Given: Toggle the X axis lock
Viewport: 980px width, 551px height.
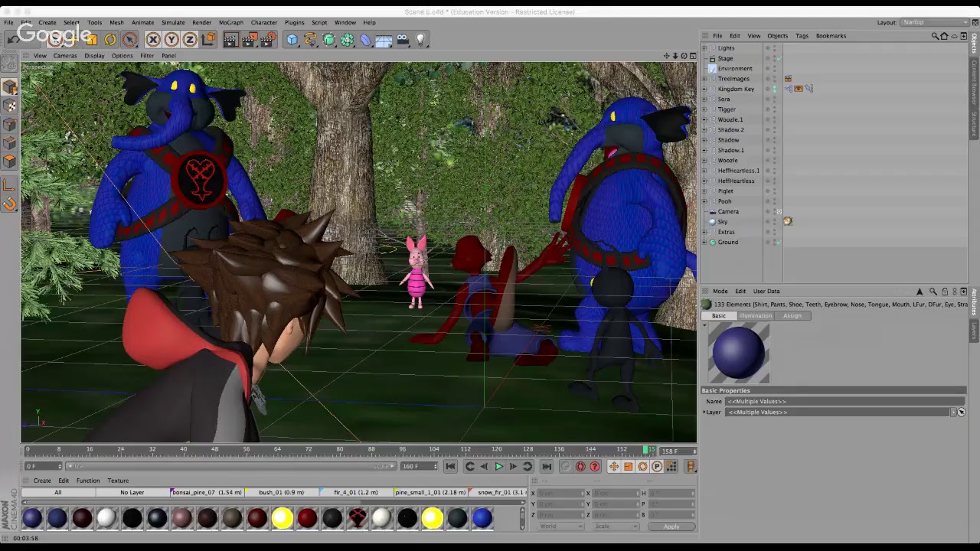Looking at the screenshot, I should pyautogui.click(x=153, y=40).
